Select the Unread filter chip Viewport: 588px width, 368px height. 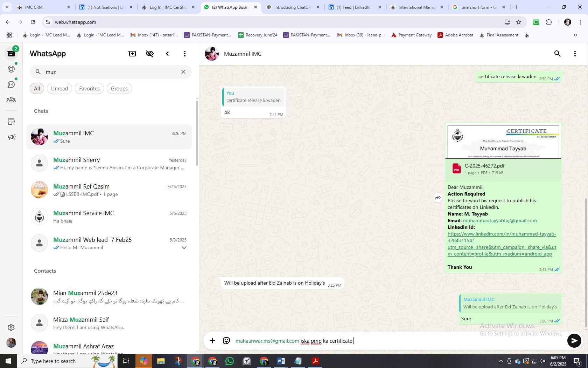59,89
